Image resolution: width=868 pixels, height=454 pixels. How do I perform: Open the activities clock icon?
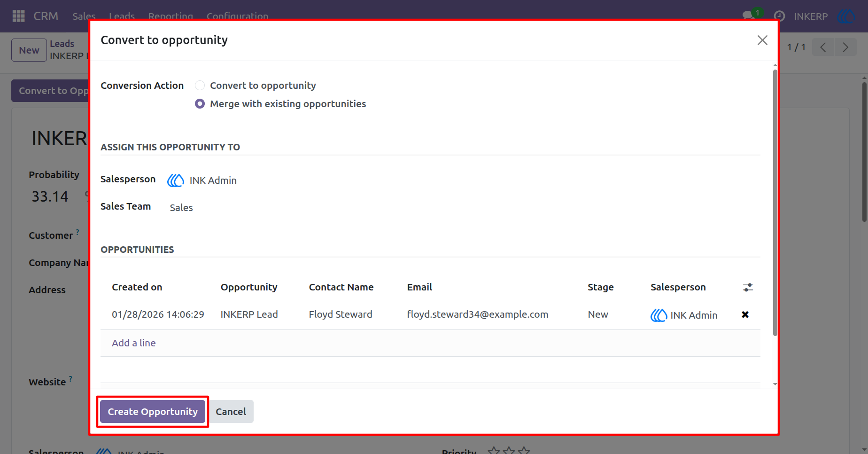pos(779,16)
